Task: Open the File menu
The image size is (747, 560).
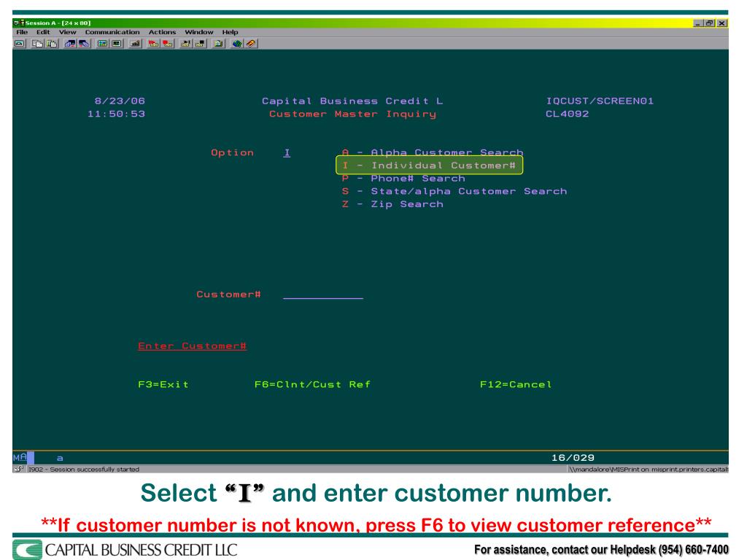Action: [22, 32]
